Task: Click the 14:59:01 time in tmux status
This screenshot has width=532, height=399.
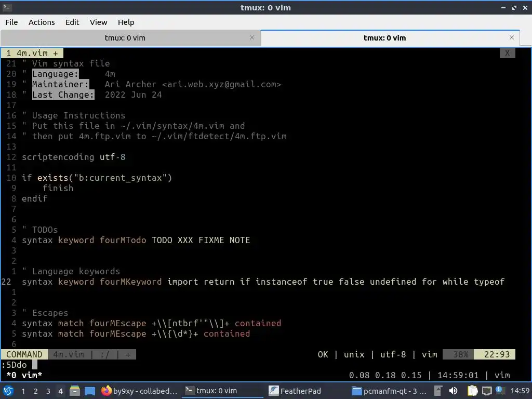Action: click(458, 375)
